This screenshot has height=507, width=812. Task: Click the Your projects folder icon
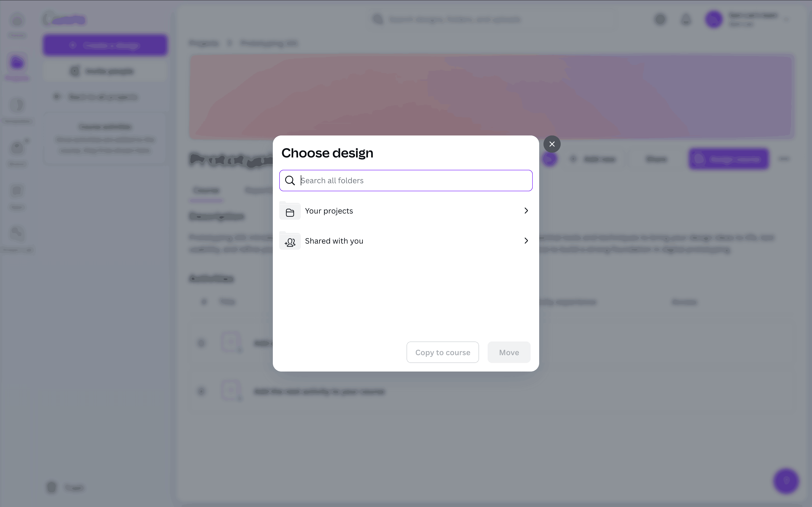[290, 212]
